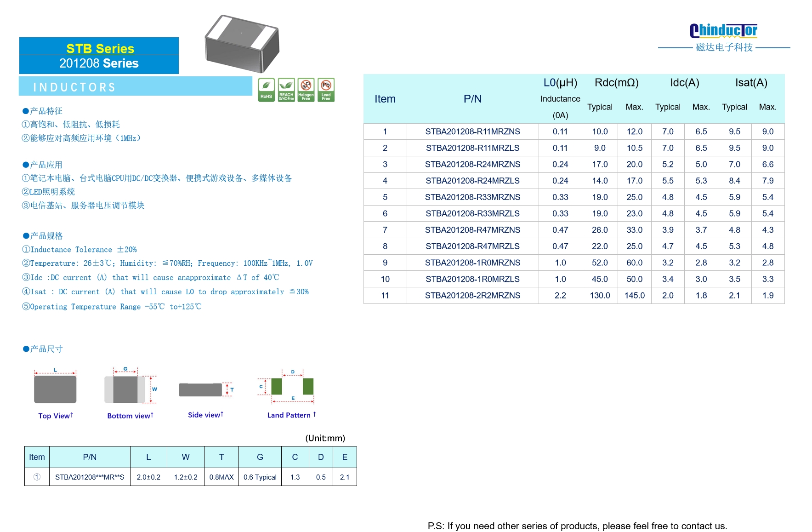Click the REACH SVHC-Free badge icon

coord(286,90)
